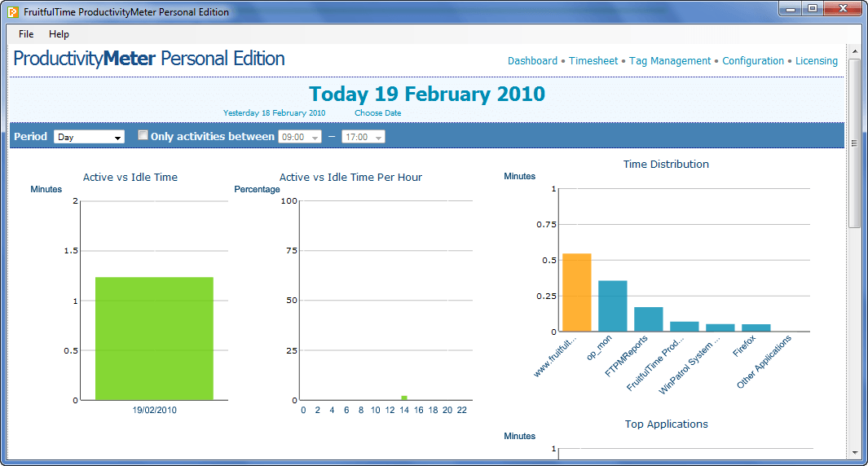Open the 17:00 end time dropdown
868x466 pixels.
tap(364, 137)
